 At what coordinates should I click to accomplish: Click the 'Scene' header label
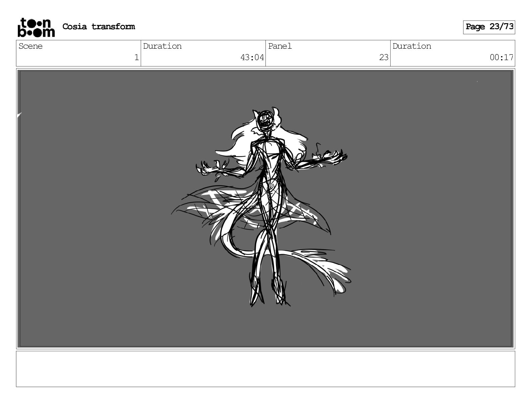31,46
